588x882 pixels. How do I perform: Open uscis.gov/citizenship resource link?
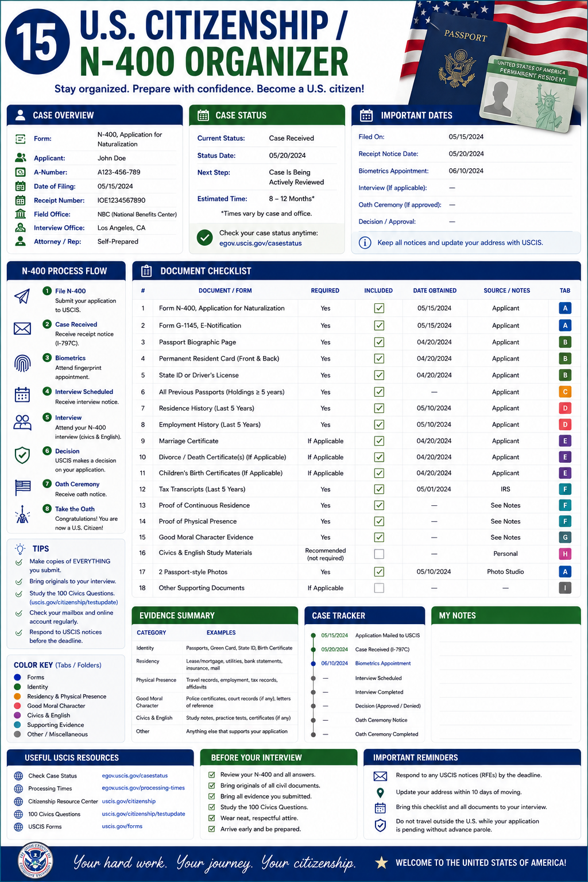click(129, 801)
